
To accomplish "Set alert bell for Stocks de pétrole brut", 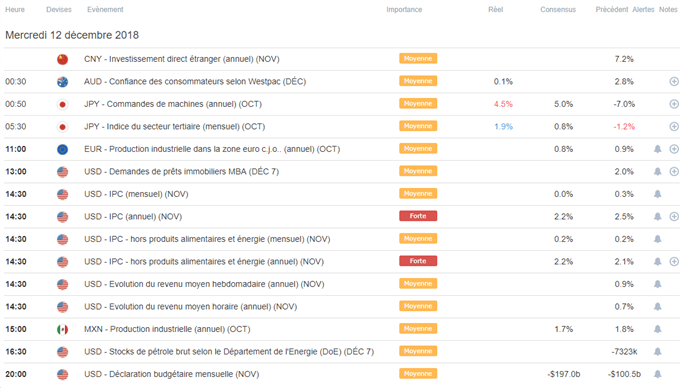I will 657,352.
